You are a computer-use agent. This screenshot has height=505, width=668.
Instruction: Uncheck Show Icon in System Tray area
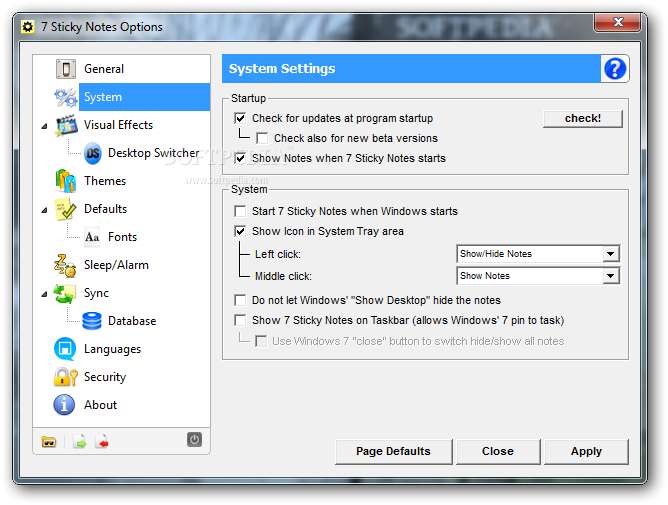[240, 231]
